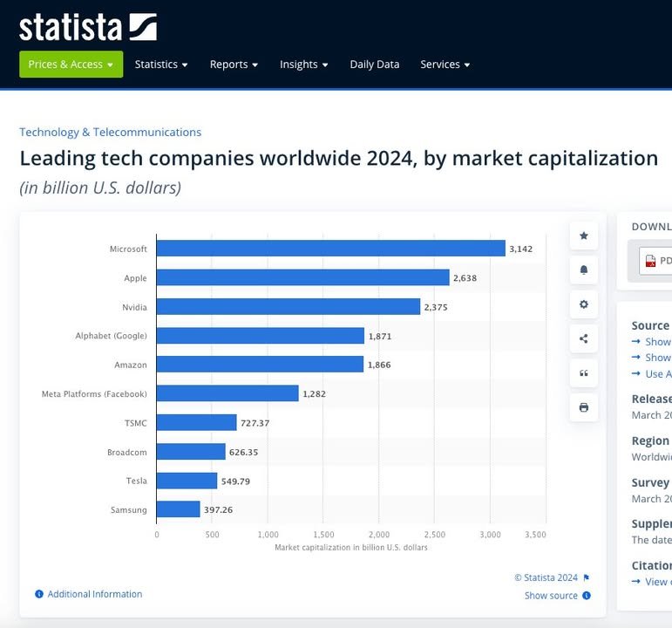Open Technology & Telecommunications category link

click(110, 133)
